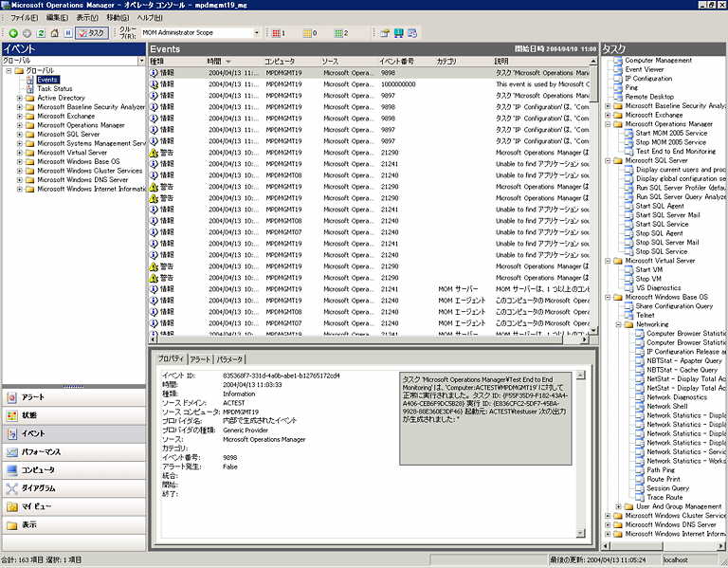Viewport: 728px width, 568px height.
Task: Run the Ping task
Action: (x=631, y=88)
